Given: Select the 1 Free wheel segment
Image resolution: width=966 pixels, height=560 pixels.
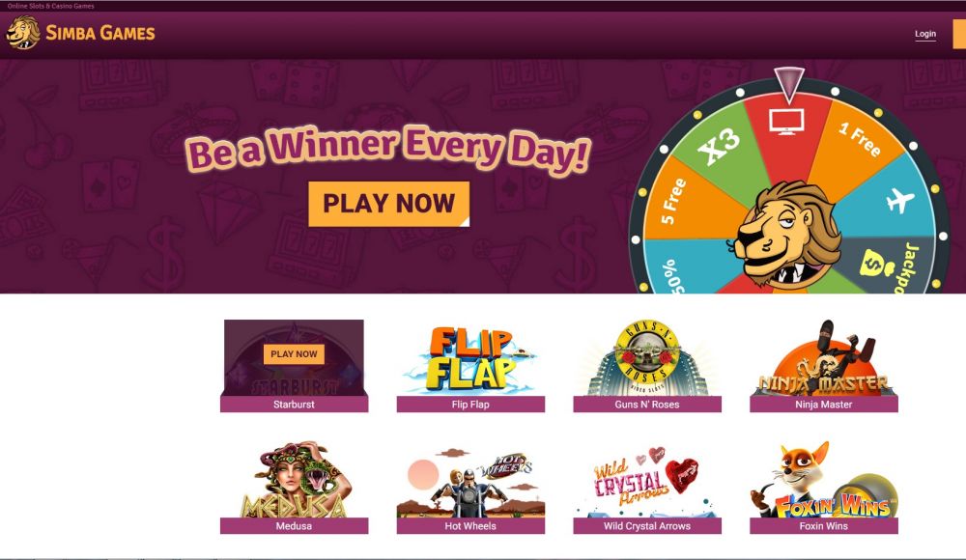Looking at the screenshot, I should coord(860,140).
